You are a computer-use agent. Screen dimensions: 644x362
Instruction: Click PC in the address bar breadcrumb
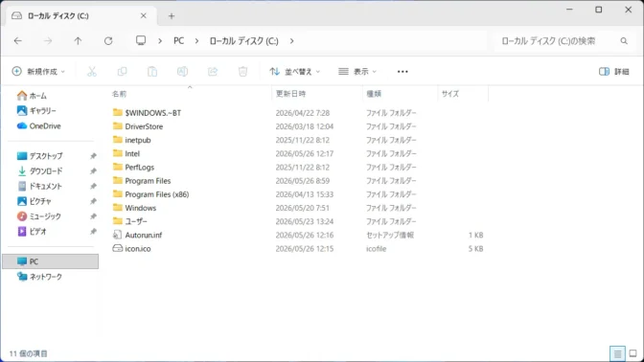178,40
